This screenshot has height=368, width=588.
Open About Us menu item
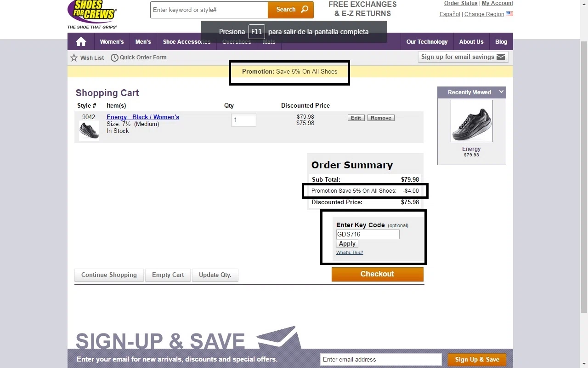pos(471,41)
